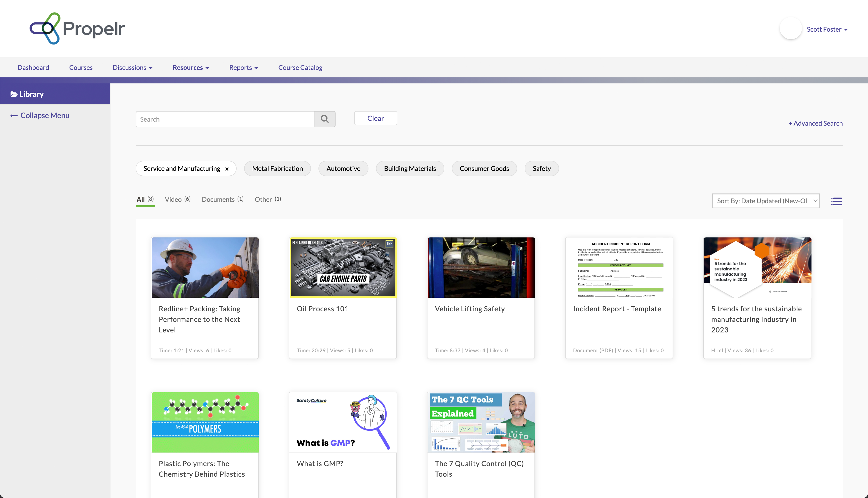The height and width of the screenshot is (498, 868).
Task: Toggle the Automotive filter chip
Action: coord(343,169)
